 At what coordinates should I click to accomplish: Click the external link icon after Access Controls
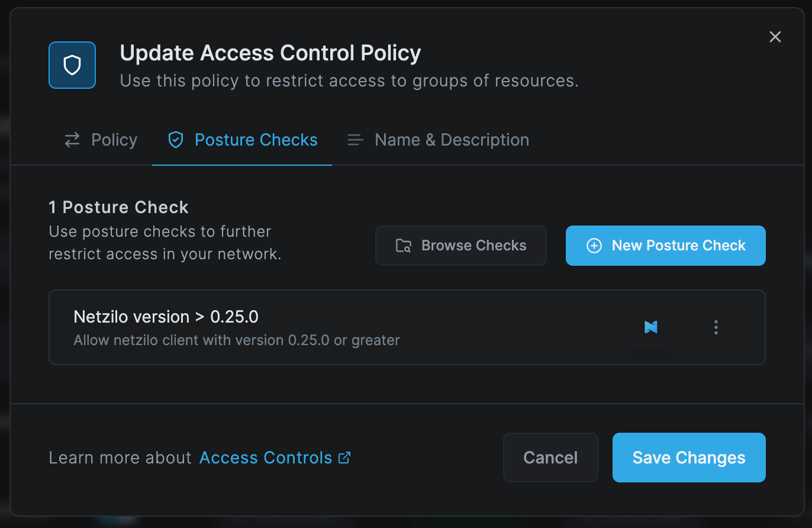pos(344,458)
